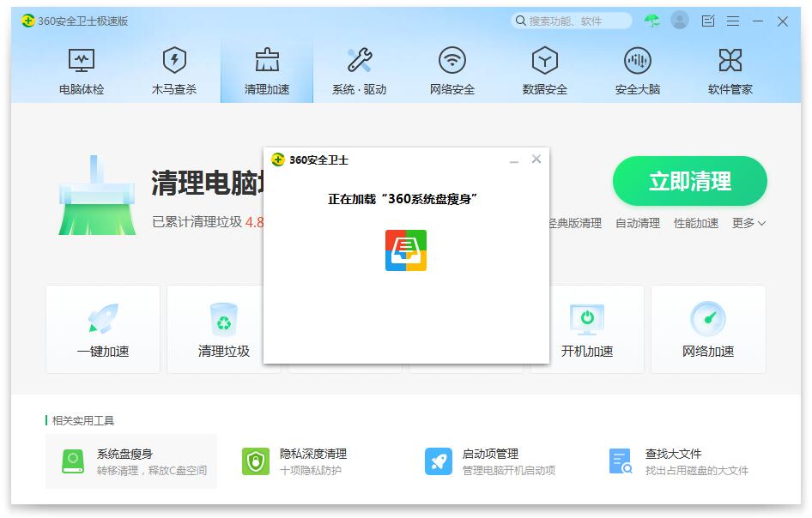
Task: Open the 查找大文件 tool
Action: click(x=679, y=461)
